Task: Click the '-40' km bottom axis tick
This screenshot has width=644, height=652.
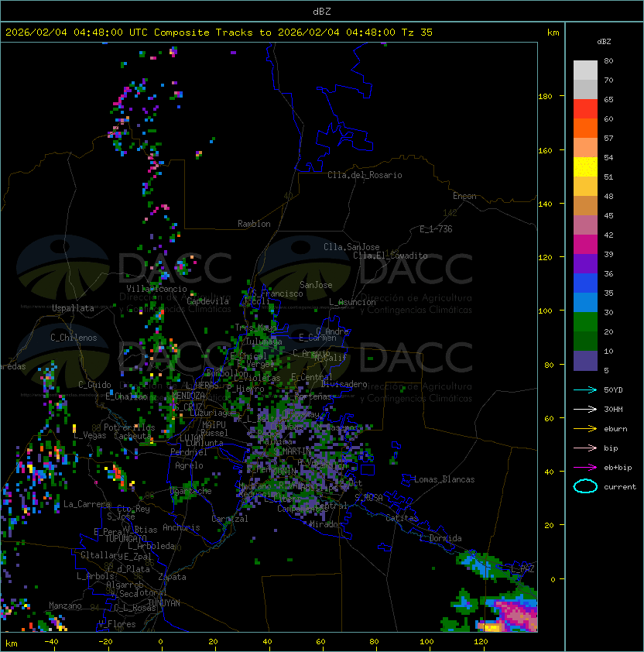Action: (x=51, y=642)
